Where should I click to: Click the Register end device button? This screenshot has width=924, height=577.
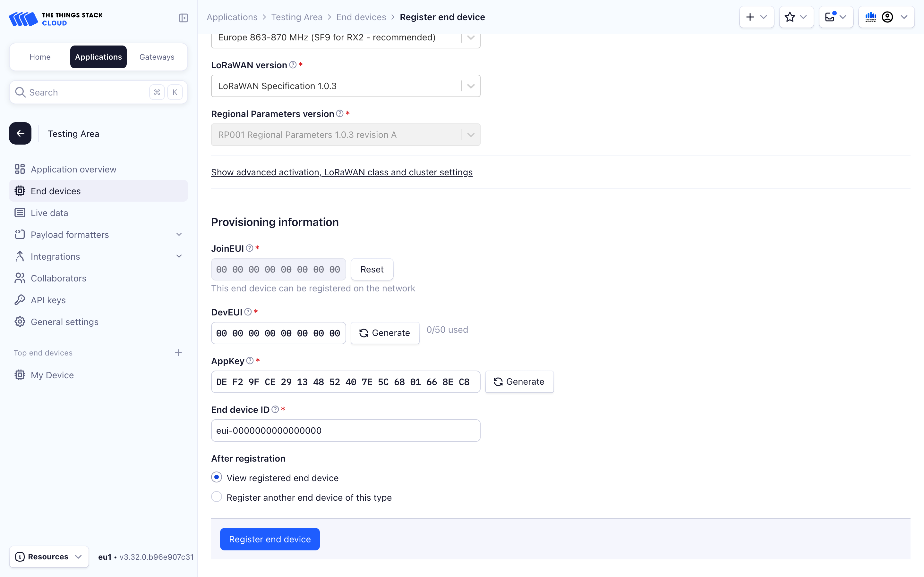coord(270,539)
